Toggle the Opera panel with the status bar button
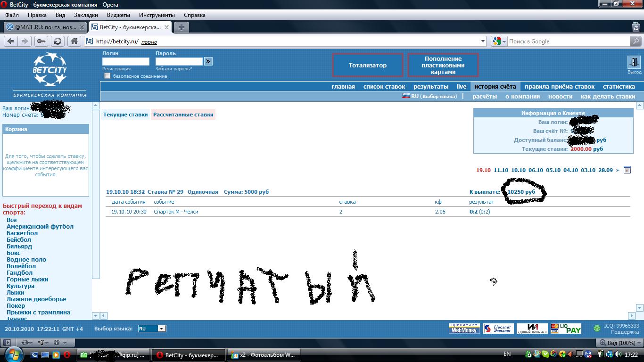Screen dimensions: 644x362 (7, 343)
